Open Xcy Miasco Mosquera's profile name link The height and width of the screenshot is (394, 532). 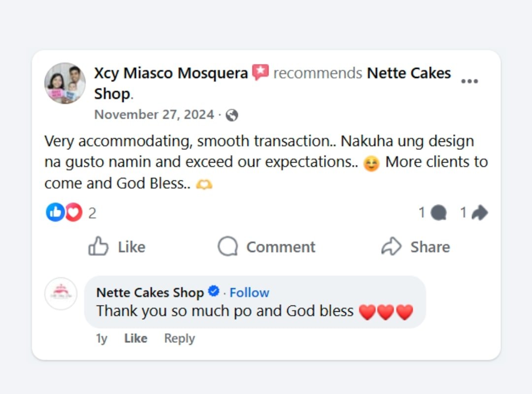tap(171, 73)
